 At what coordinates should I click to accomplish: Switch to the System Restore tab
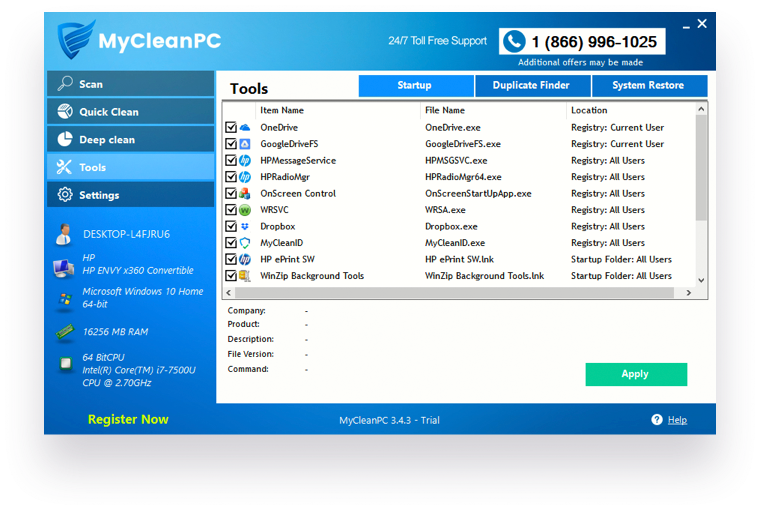(649, 85)
